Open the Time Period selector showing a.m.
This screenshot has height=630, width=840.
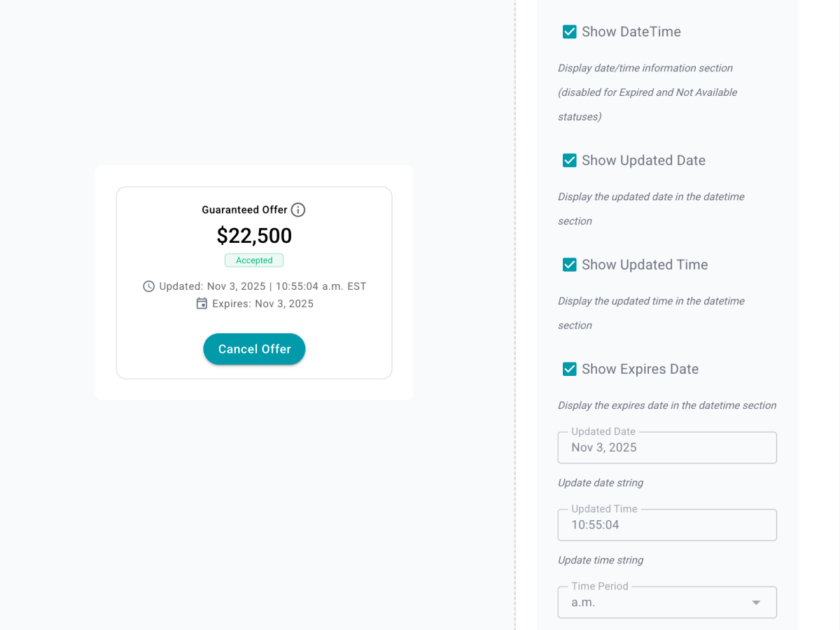(x=666, y=602)
